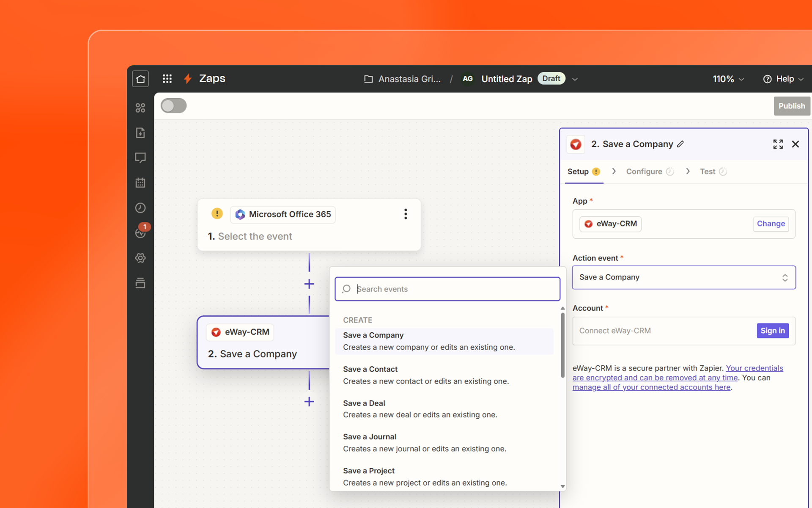Select the Untitled Zap title

(x=507, y=79)
